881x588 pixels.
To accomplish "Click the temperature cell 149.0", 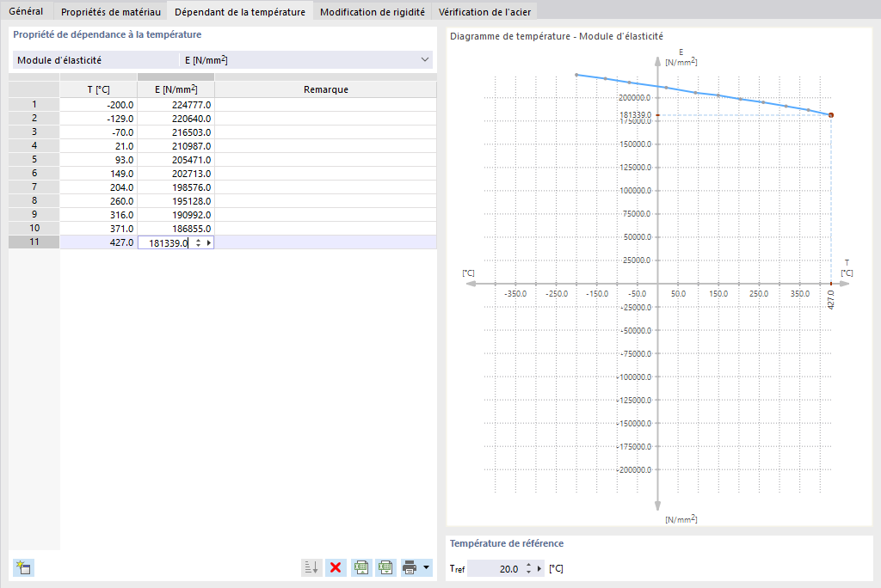I will pos(98,174).
